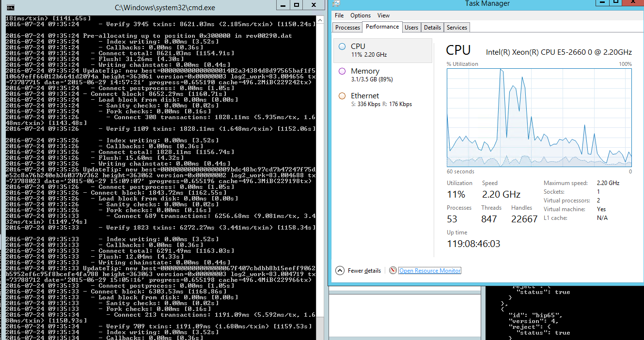
Task: Collapse Task Manager using Fewer details chevron
Action: tap(340, 270)
